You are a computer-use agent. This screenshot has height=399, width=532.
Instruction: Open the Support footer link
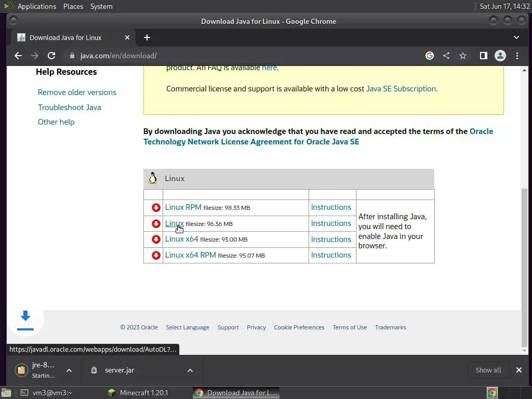228,327
